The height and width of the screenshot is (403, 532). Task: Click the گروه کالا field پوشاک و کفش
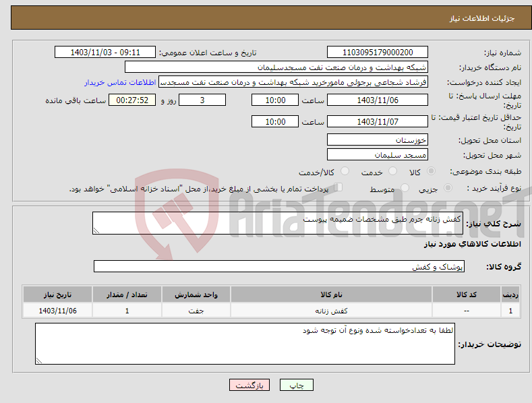[279, 267]
